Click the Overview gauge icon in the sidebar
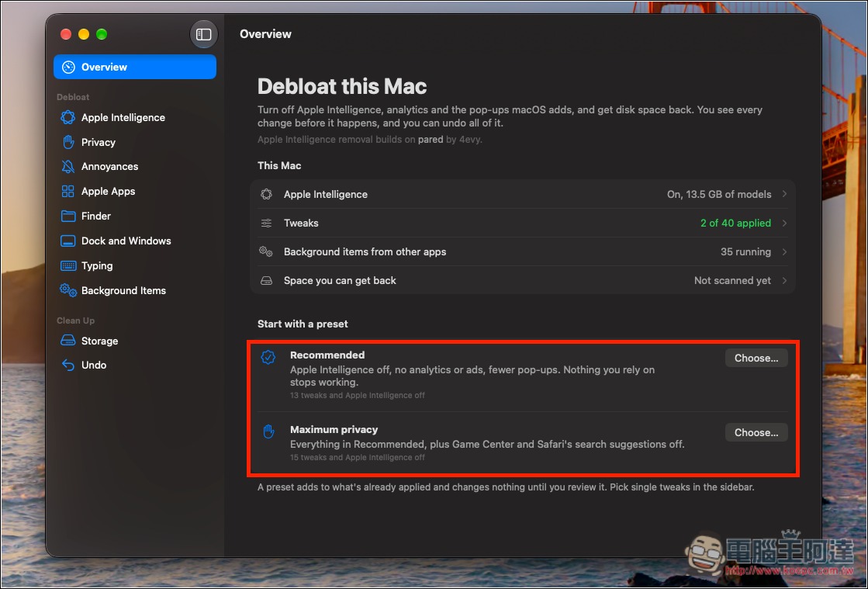 pos(68,67)
